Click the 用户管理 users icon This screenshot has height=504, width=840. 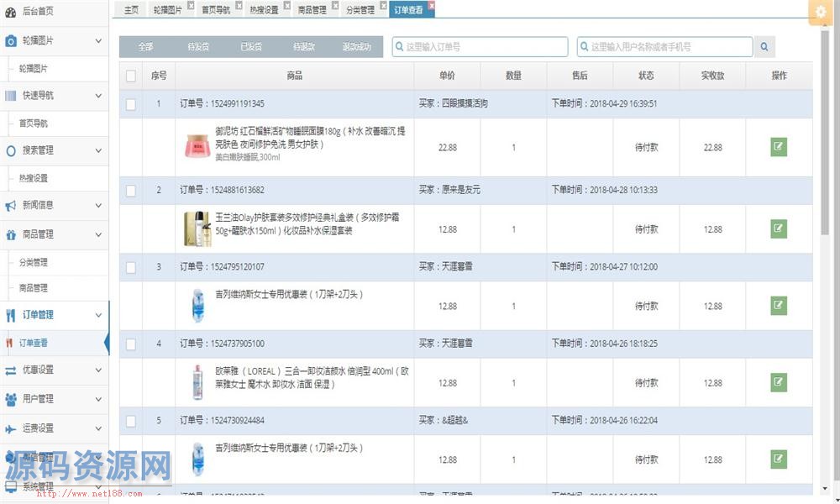click(x=11, y=400)
